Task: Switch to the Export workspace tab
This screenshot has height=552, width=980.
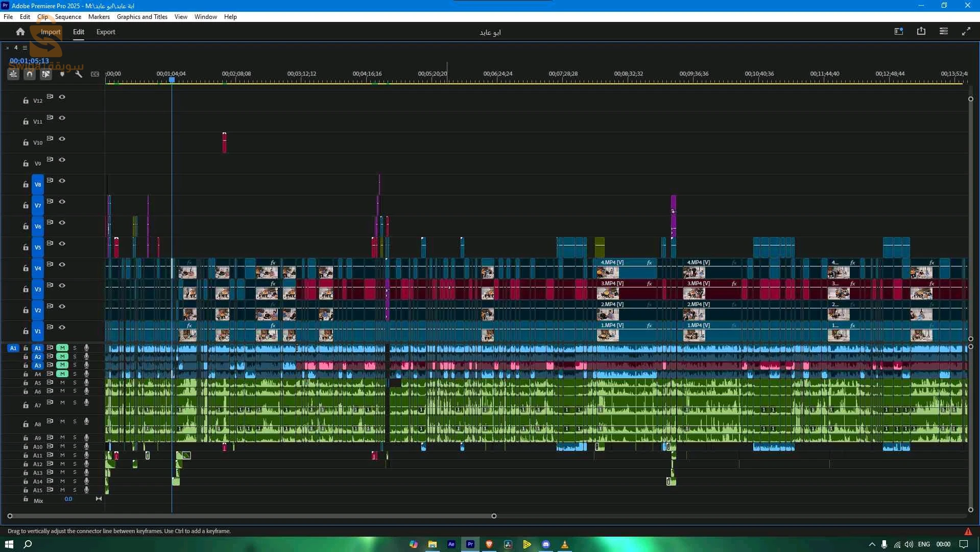Action: [x=106, y=32]
